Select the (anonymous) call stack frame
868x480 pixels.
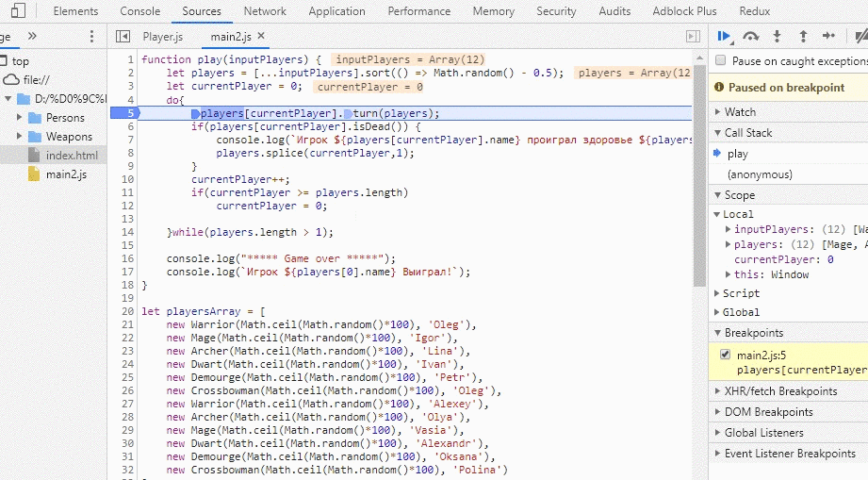760,174
